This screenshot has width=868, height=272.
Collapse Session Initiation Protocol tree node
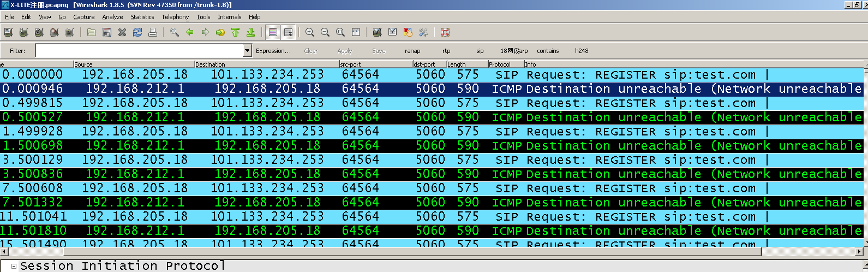pos(14,266)
